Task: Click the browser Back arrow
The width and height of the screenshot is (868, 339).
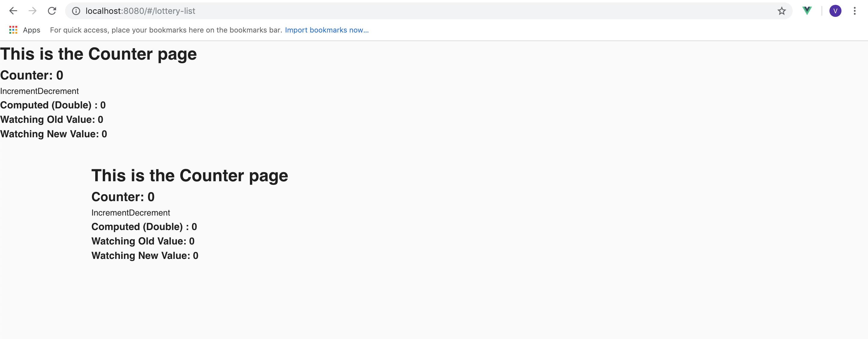Action: click(13, 11)
